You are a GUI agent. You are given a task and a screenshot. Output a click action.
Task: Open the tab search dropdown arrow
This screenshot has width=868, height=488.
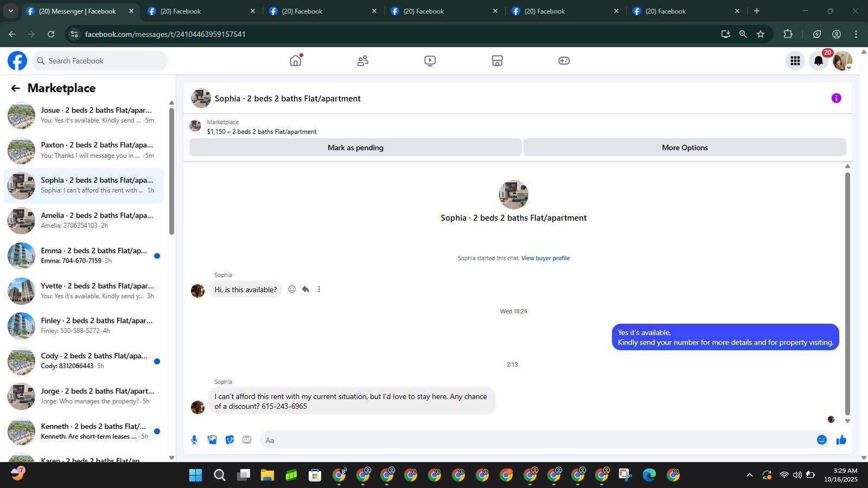10,11
